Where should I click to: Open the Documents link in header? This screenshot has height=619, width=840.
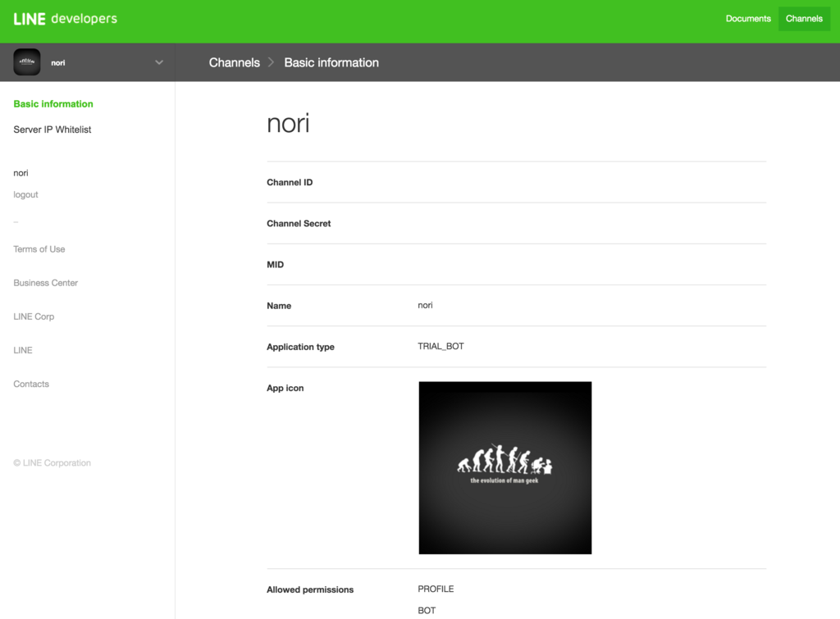(748, 19)
